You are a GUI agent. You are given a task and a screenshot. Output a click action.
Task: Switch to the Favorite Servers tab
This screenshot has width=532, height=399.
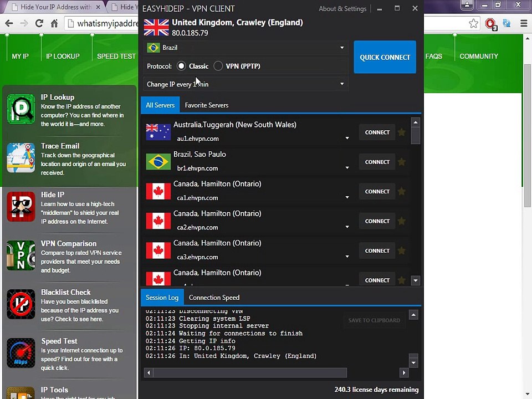tap(207, 105)
